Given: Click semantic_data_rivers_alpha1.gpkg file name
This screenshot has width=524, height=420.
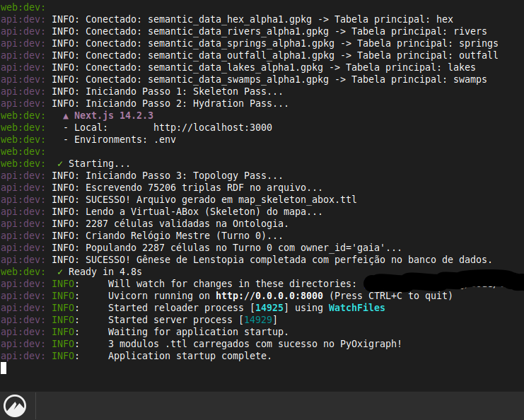Looking at the screenshot, I should click(238, 31).
